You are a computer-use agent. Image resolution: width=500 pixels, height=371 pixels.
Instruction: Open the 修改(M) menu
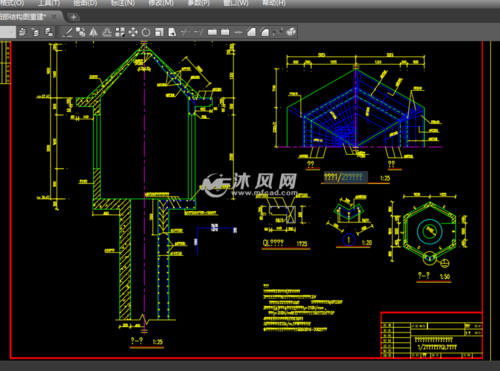[x=161, y=3]
